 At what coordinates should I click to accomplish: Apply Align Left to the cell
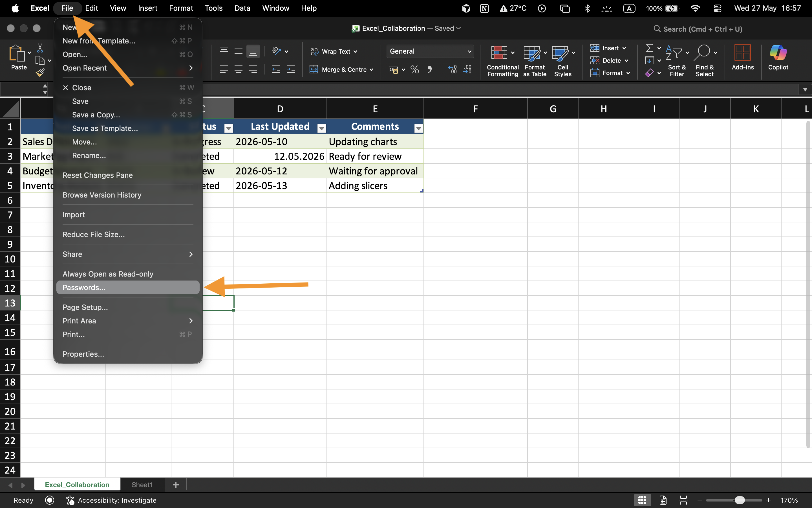pyautogui.click(x=224, y=69)
